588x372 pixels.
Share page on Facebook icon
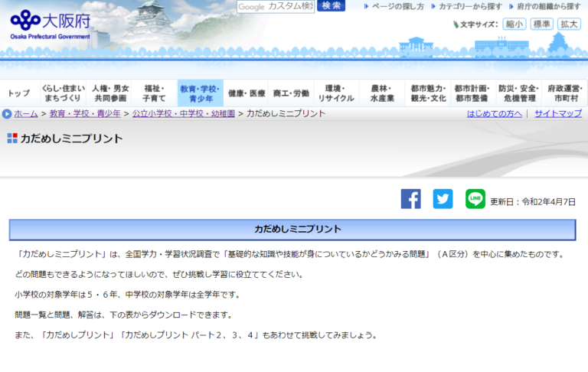pyautogui.click(x=410, y=199)
